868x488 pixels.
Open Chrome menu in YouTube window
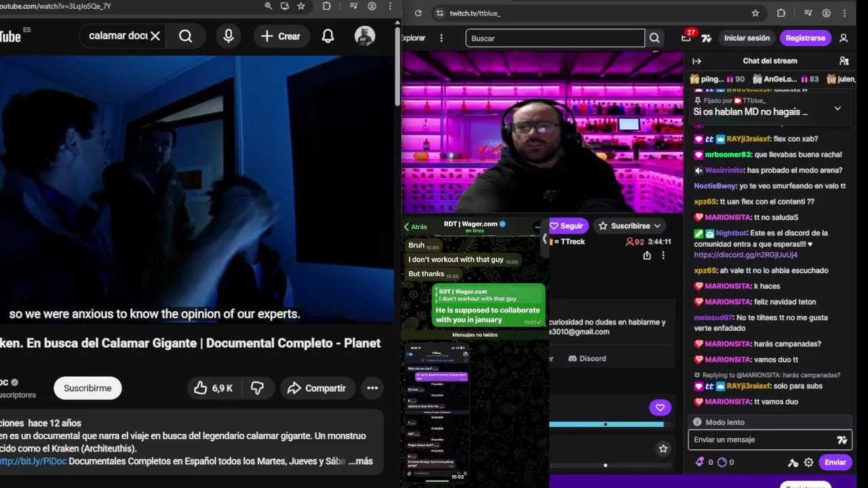point(391,6)
